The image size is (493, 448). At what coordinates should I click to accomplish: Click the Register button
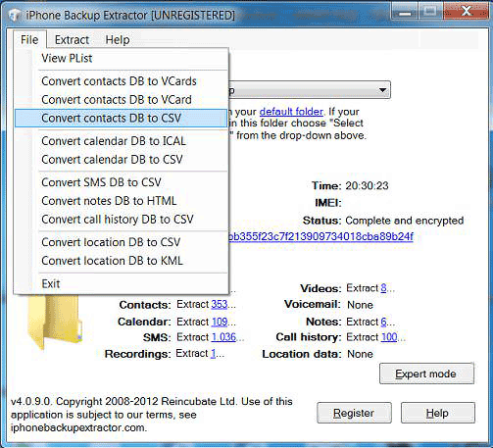click(354, 413)
